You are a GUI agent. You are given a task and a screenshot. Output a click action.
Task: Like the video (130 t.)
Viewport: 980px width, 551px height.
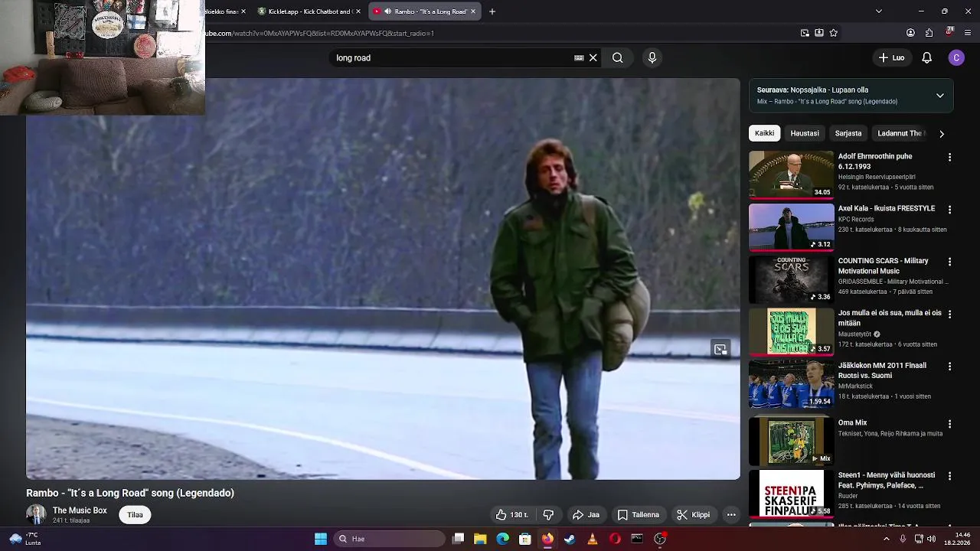pyautogui.click(x=512, y=515)
